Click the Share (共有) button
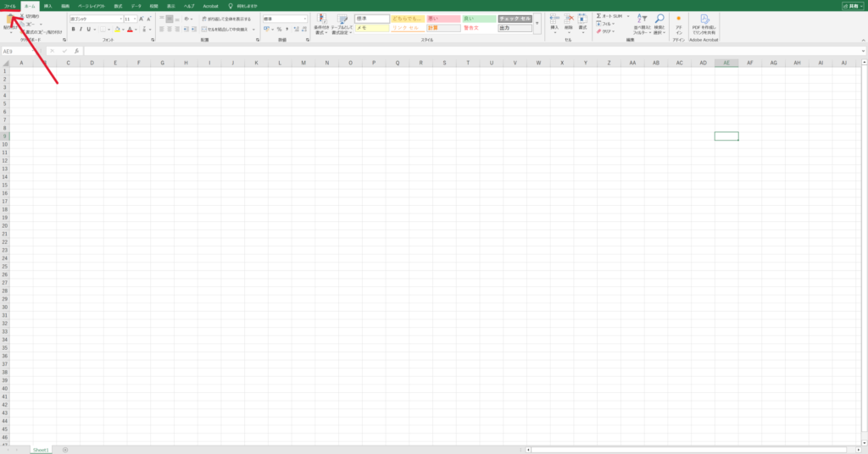Image resolution: width=868 pixels, height=454 pixels. pos(852,6)
